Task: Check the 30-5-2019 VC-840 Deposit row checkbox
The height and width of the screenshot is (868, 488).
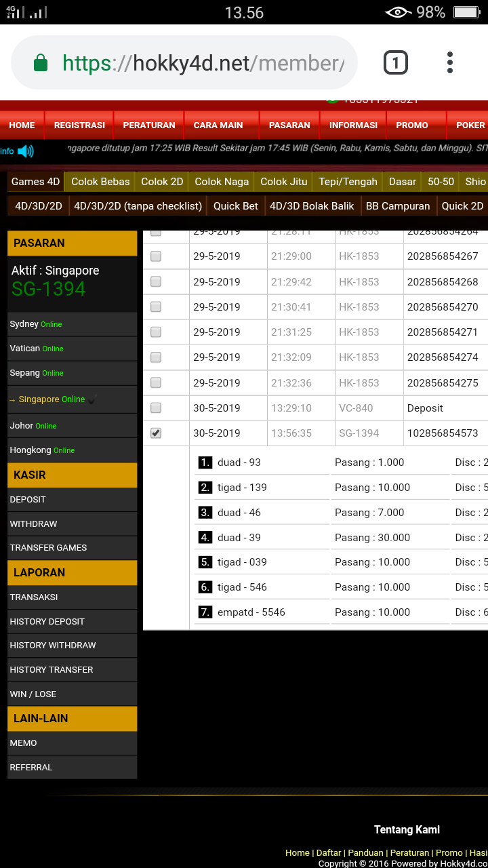Action: point(156,408)
